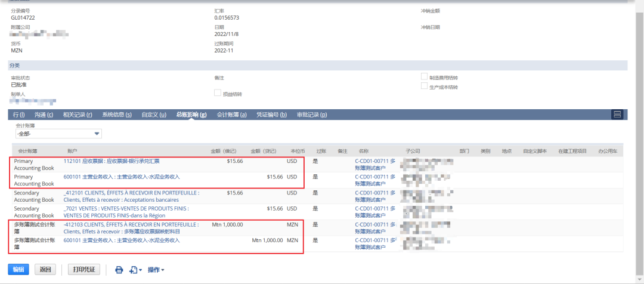Click the 分类 section header
Screen dimensions: 644x284
coord(318,66)
